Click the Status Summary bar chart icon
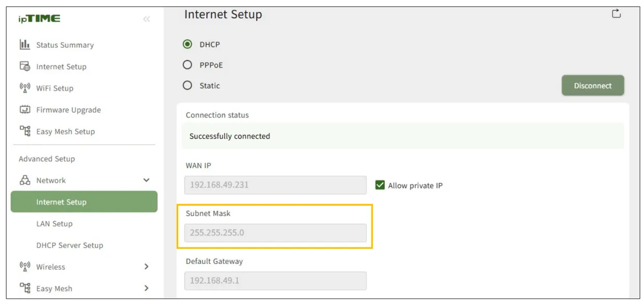This screenshot has height=305, width=644. click(x=24, y=45)
